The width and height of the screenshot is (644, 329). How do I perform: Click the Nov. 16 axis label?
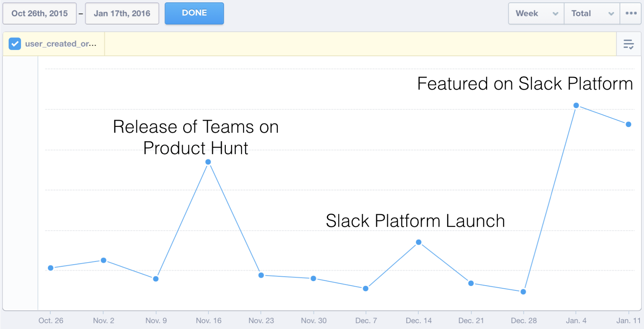point(208,321)
